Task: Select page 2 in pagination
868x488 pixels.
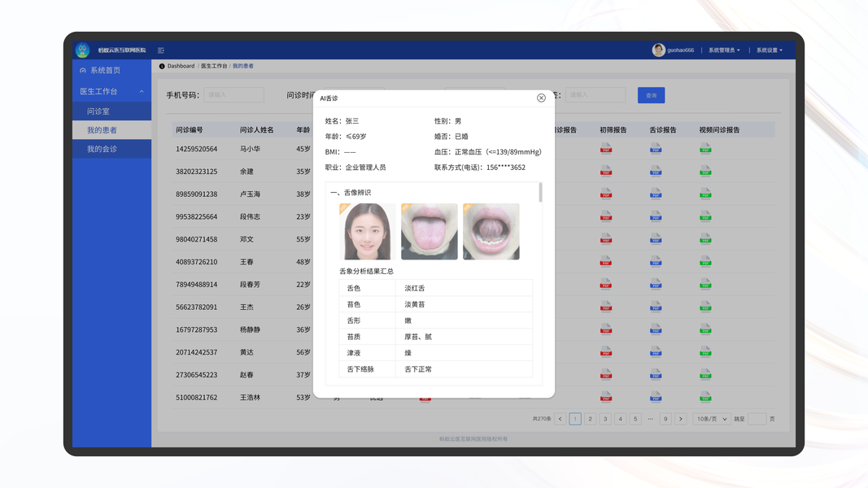Action: click(590, 419)
